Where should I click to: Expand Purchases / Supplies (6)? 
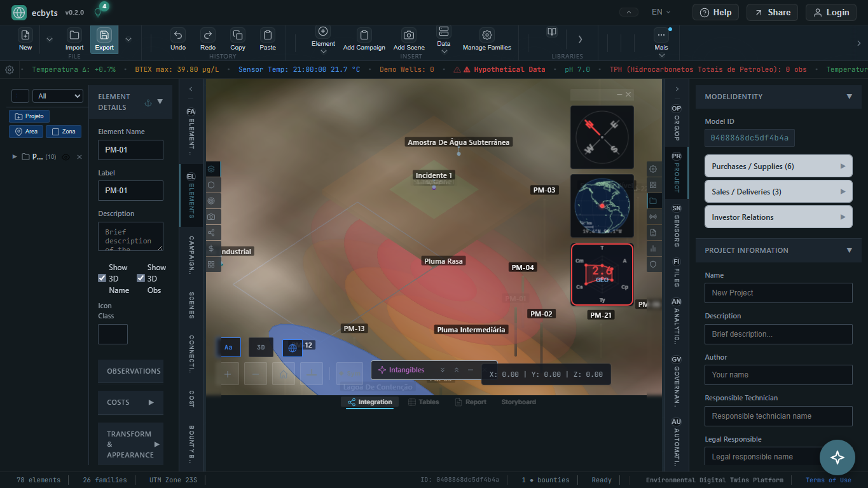778,166
